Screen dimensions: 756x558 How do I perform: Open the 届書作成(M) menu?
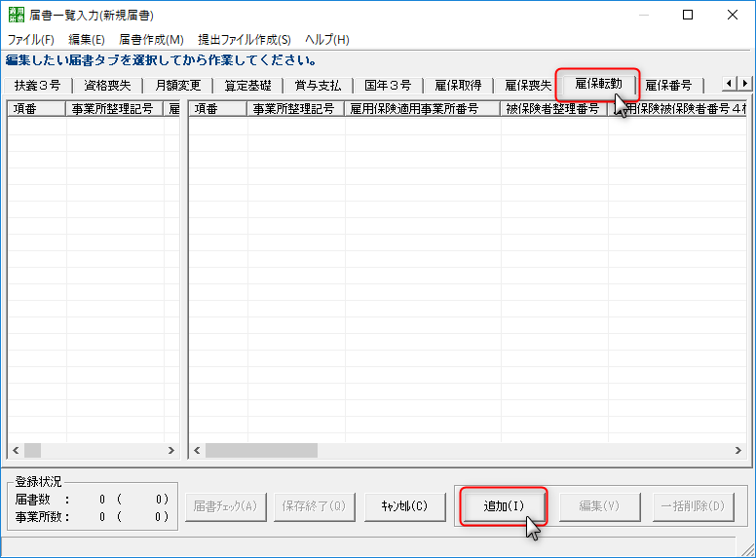[151, 40]
